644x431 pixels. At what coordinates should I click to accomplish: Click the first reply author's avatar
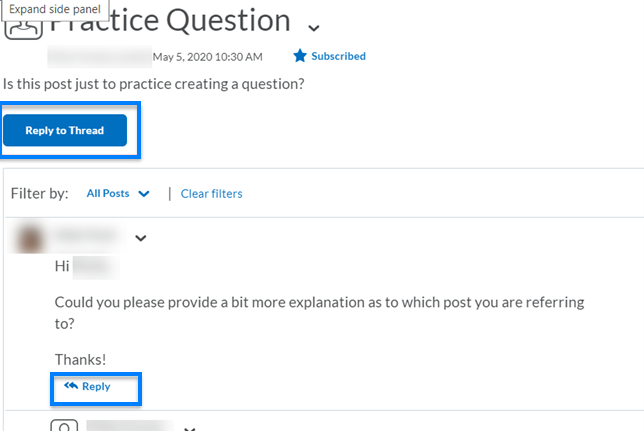click(x=28, y=238)
